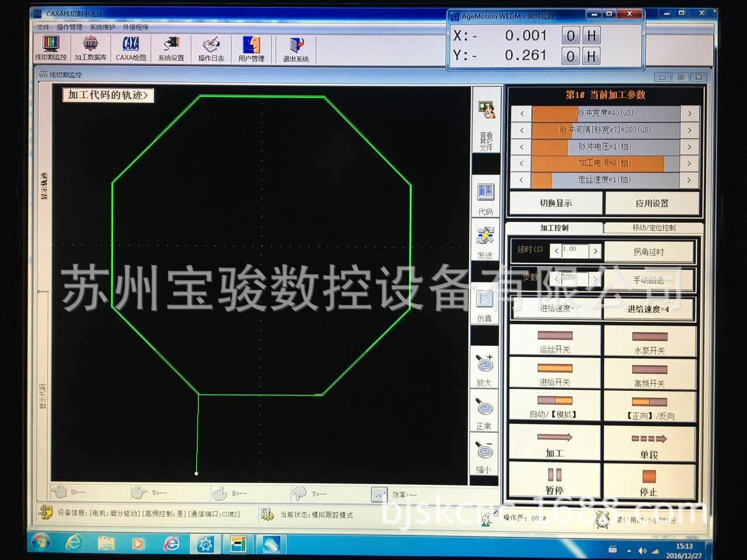This screenshot has height=560, width=747.
Task: Open Windows Start menu orb
Action: pos(40,543)
